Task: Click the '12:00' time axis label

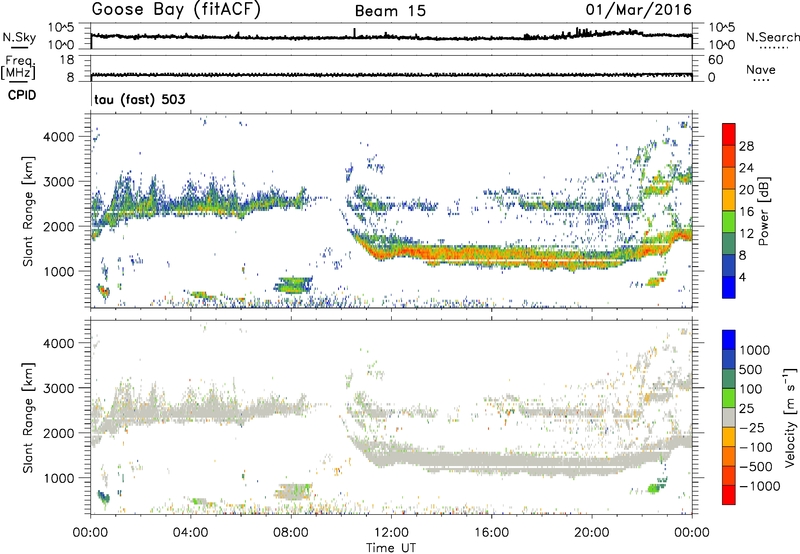Action: (x=391, y=533)
